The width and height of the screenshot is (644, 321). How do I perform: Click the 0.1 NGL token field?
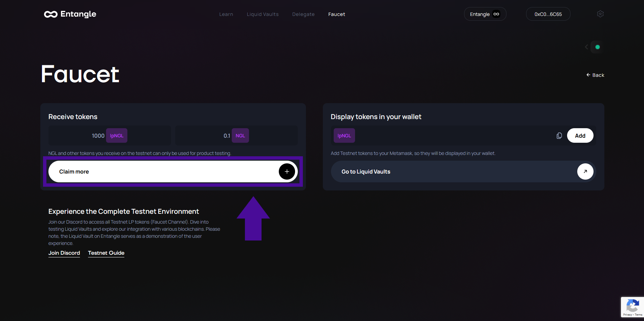pyautogui.click(x=236, y=136)
